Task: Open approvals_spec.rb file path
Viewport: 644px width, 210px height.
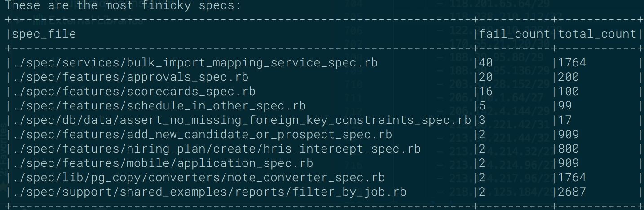Action: pos(130,77)
